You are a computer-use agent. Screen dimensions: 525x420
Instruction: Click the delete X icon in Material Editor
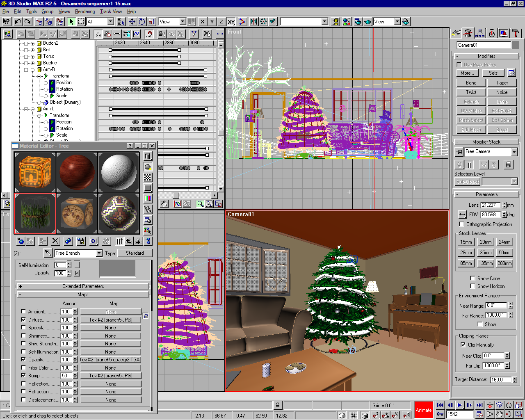click(55, 241)
